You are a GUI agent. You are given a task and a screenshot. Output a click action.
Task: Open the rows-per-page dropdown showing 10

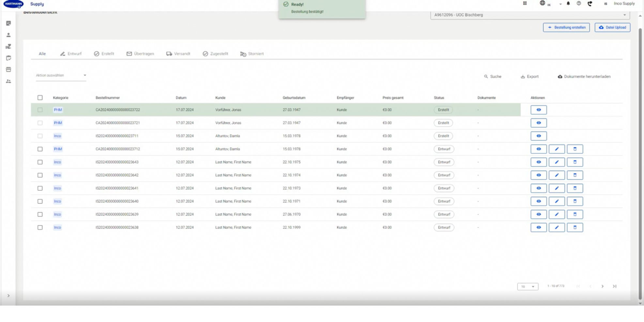coord(528,286)
